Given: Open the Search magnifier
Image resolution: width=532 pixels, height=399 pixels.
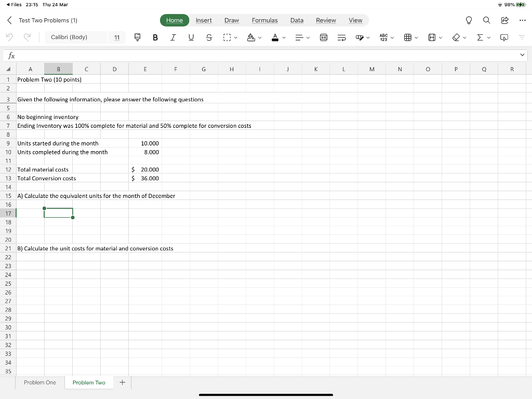Looking at the screenshot, I should click(x=486, y=20).
